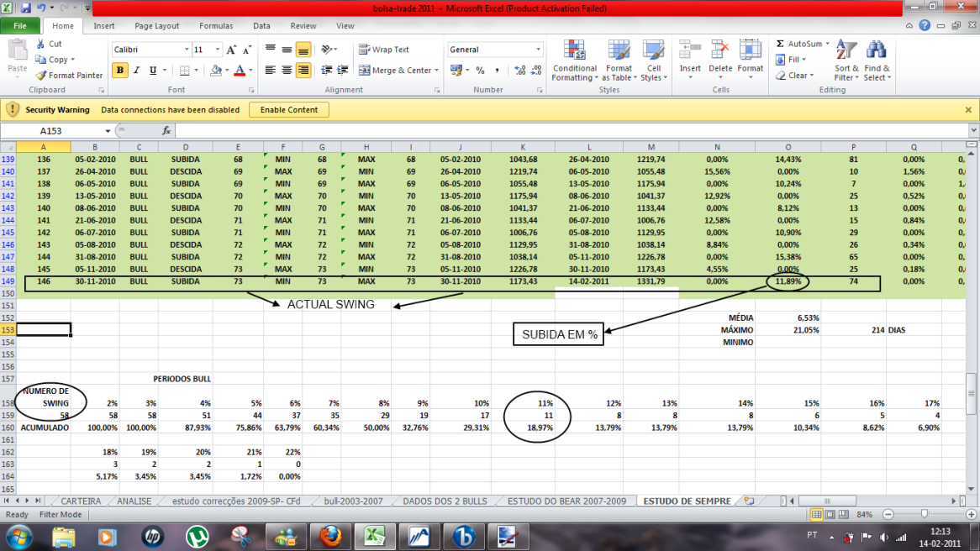This screenshot has width=980, height=551.
Task: Open Sort & Filter icon
Action: [x=846, y=50]
